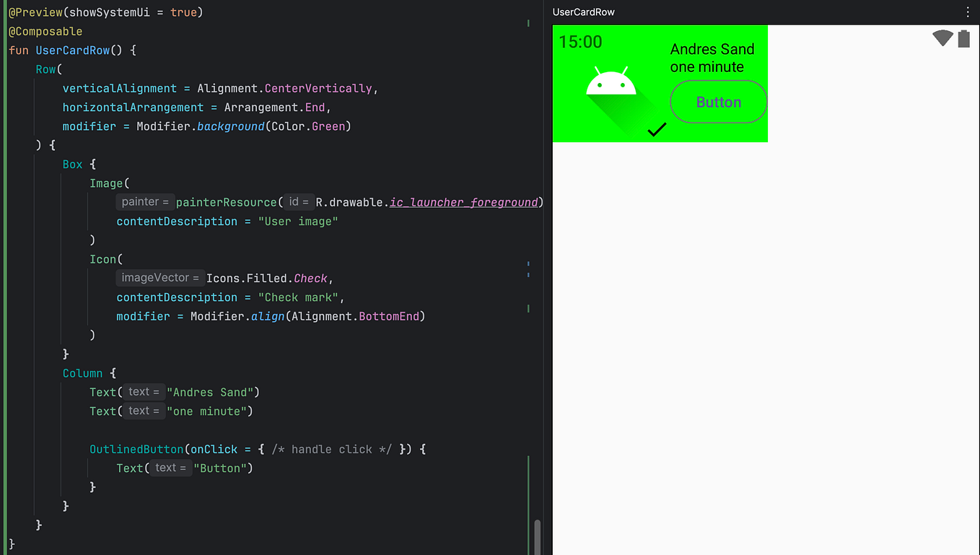This screenshot has height=555, width=980.
Task: Click the gutter marker beside the align modifier line
Action: tap(528, 309)
